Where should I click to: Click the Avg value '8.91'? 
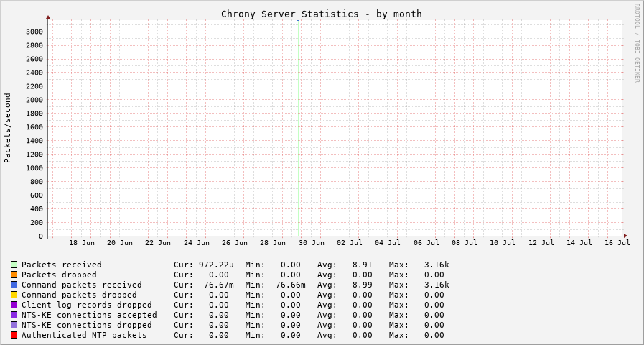pos(363,264)
